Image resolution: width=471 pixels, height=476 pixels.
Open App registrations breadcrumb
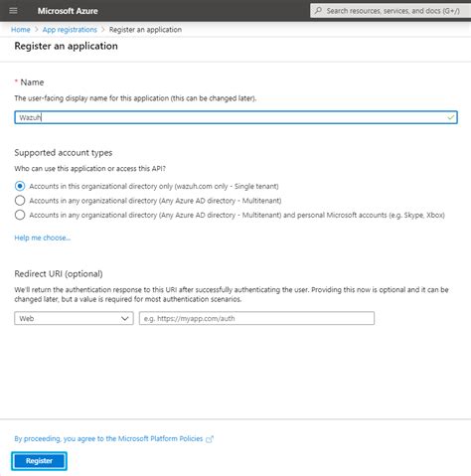tap(70, 30)
